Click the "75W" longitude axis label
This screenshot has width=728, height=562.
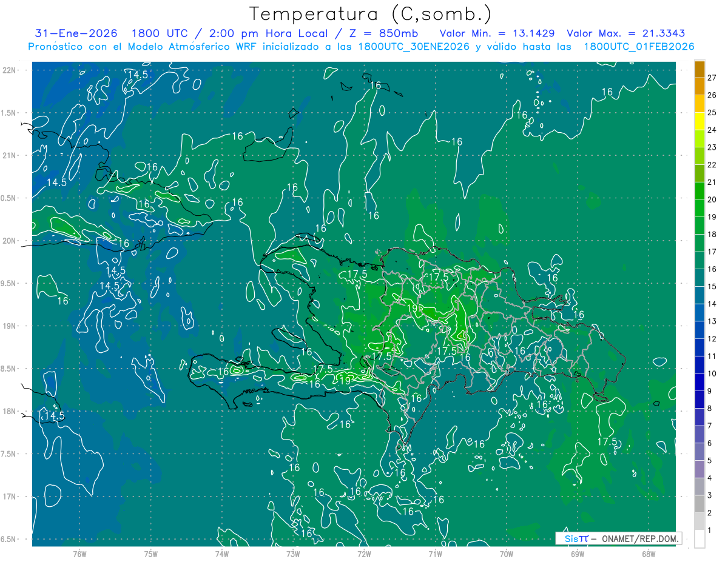pos(151,554)
